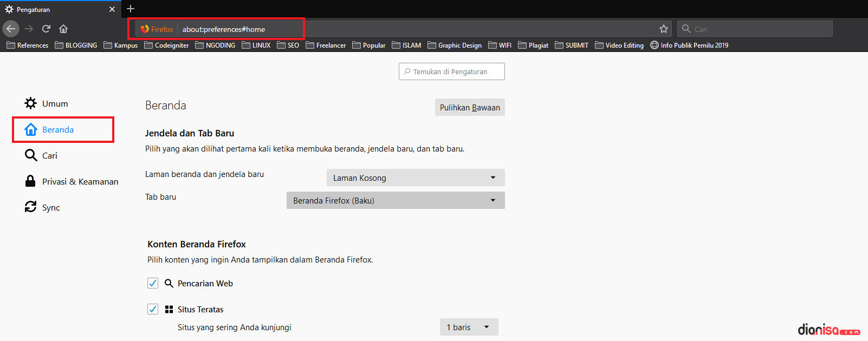Open the Codeigniter bookmark folder
This screenshot has width=868, height=341.
[x=166, y=45]
